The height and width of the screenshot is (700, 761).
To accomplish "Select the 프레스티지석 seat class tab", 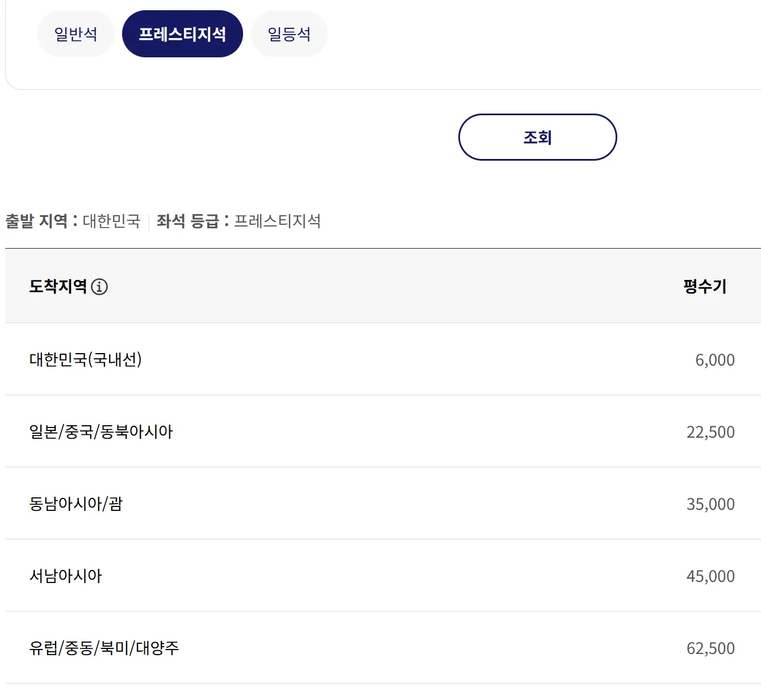I will tap(183, 33).
